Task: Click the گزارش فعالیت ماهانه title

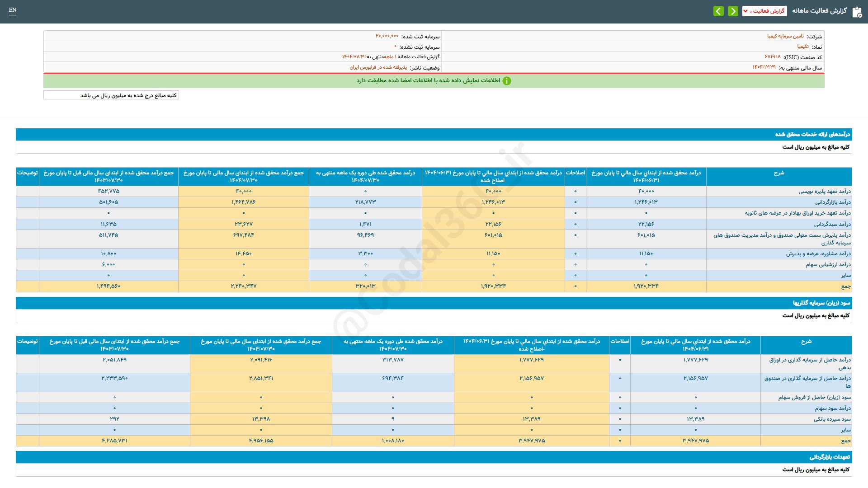Action: (819, 11)
